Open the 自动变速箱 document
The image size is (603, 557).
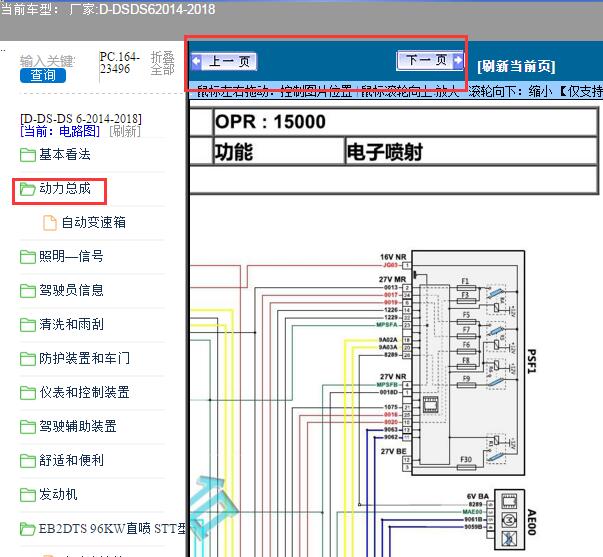(93, 222)
